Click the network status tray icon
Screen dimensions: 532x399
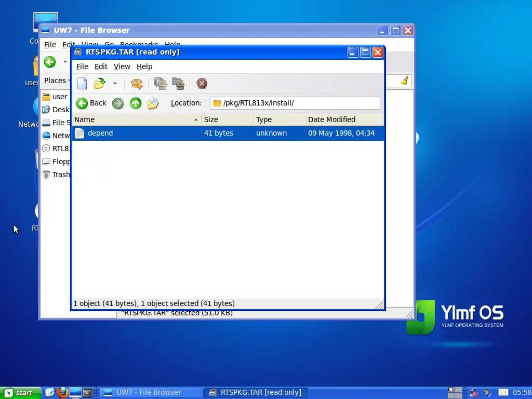click(473, 393)
